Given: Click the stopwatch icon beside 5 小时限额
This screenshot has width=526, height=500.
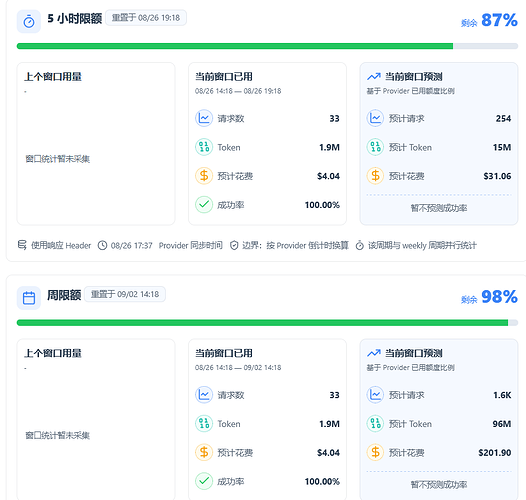Looking at the screenshot, I should pyautogui.click(x=29, y=21).
